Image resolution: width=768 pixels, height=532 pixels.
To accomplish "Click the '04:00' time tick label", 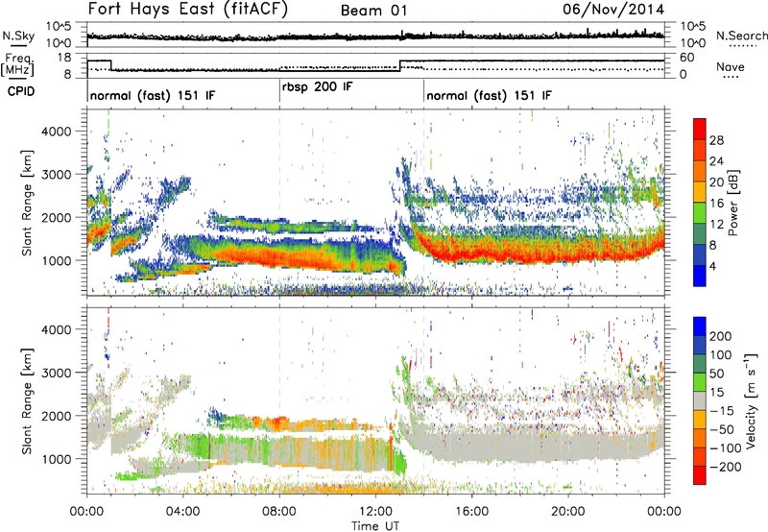I will (183, 512).
